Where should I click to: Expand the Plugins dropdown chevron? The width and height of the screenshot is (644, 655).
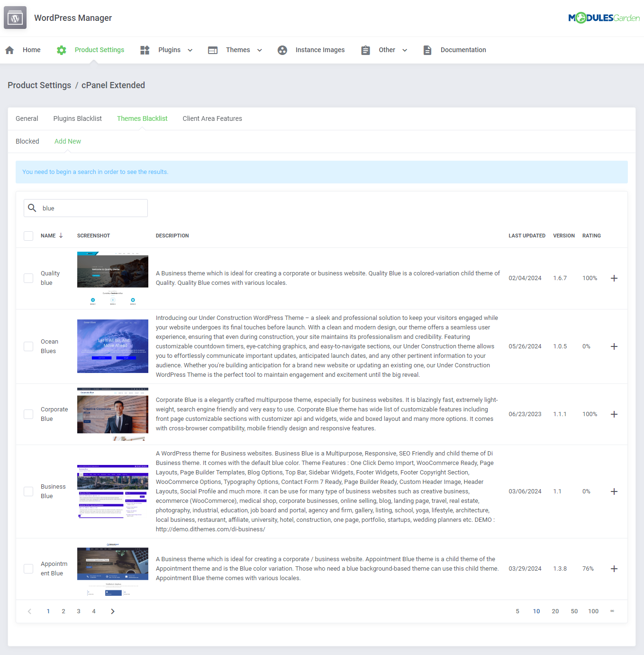point(190,50)
